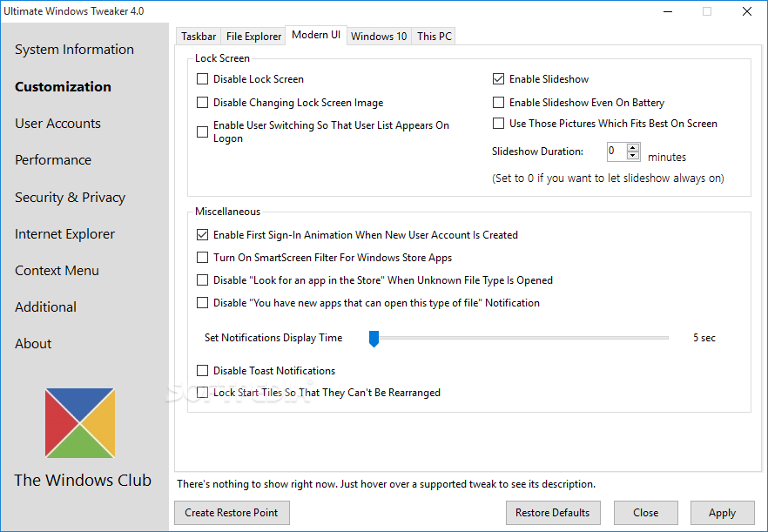Image resolution: width=768 pixels, height=532 pixels.
Task: Decrease Slideshow Duration with down arrow
Action: (x=633, y=155)
